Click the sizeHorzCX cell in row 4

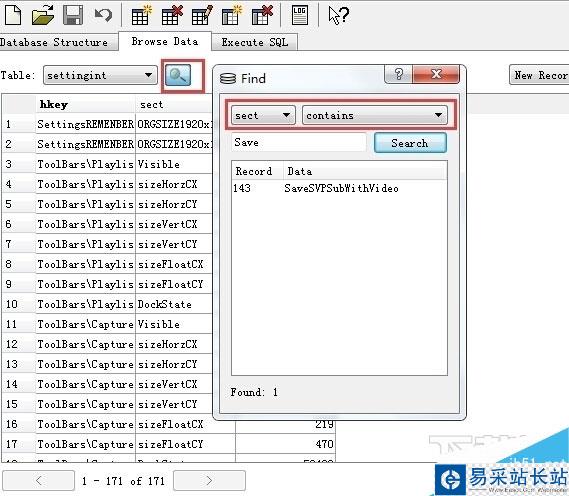click(173, 184)
